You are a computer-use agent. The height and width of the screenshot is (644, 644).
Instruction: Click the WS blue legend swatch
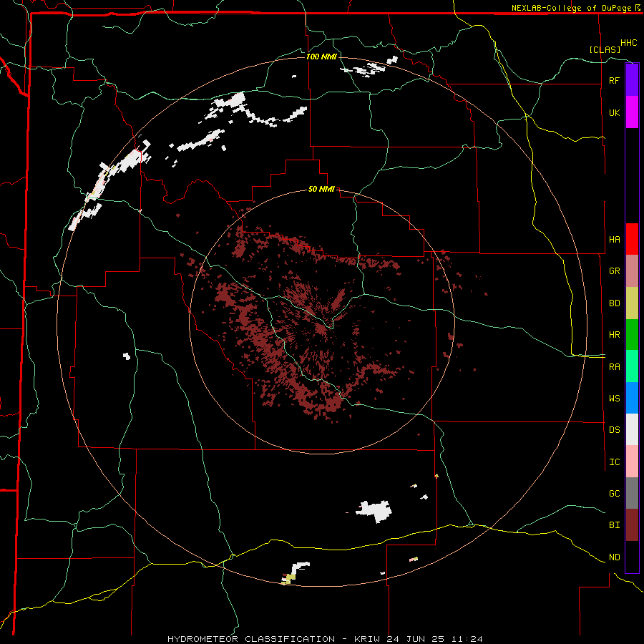pyautogui.click(x=632, y=398)
